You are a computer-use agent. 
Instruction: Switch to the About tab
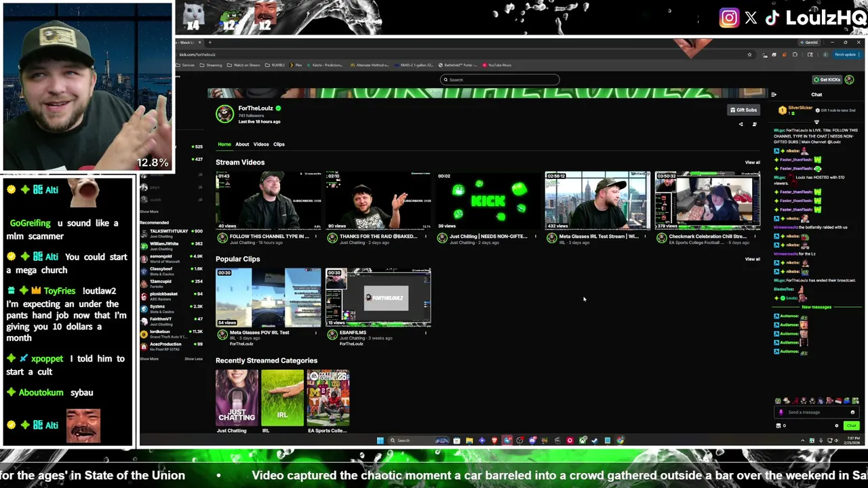tap(242, 144)
